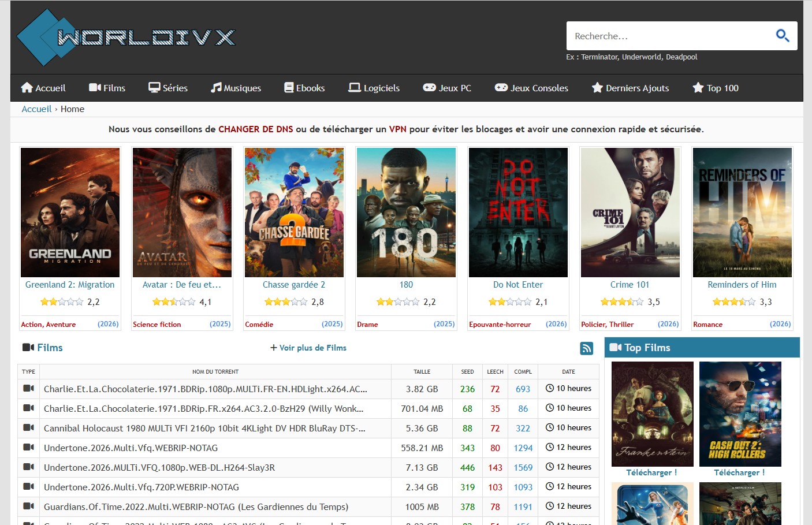Click the star icon beside Top 100
This screenshot has width=812, height=525.
698,88
